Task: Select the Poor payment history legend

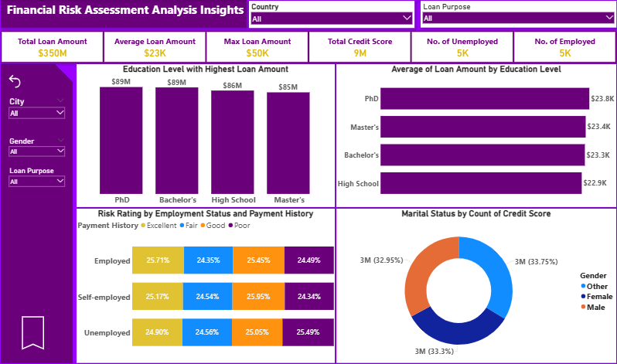Action: (230, 226)
